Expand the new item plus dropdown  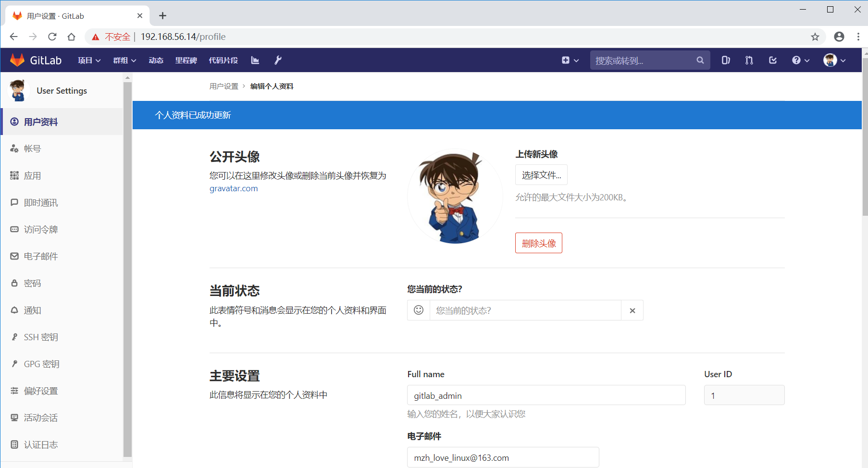(x=570, y=60)
